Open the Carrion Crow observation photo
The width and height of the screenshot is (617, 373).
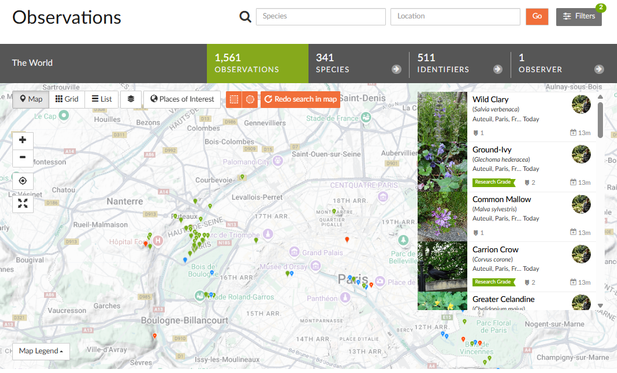(442, 267)
